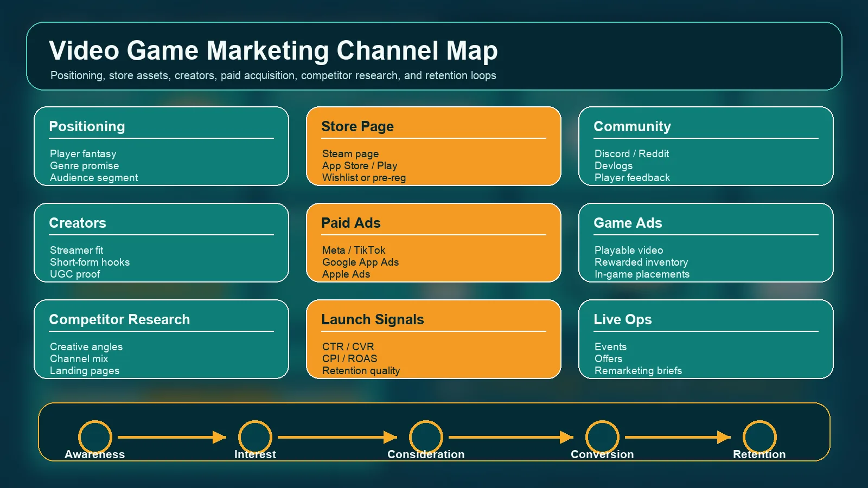Image resolution: width=868 pixels, height=488 pixels.
Task: Click the Positioning card title
Action: (x=87, y=126)
